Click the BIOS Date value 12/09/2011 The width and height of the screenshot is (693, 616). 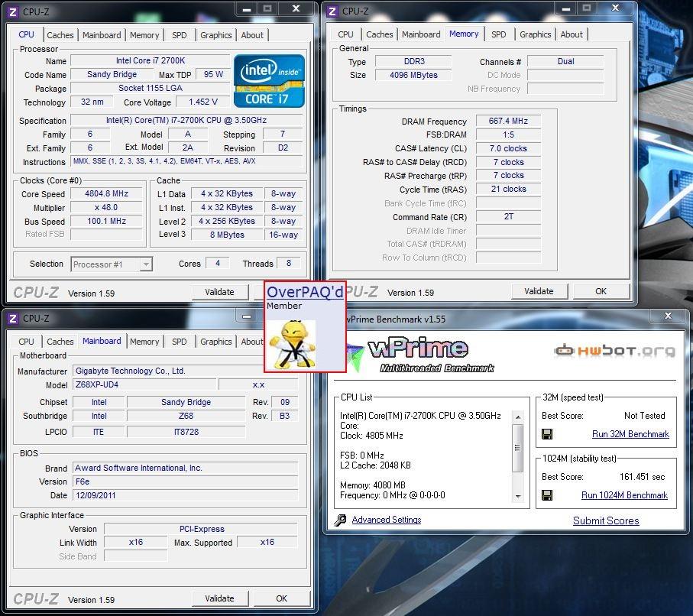pyautogui.click(x=185, y=495)
